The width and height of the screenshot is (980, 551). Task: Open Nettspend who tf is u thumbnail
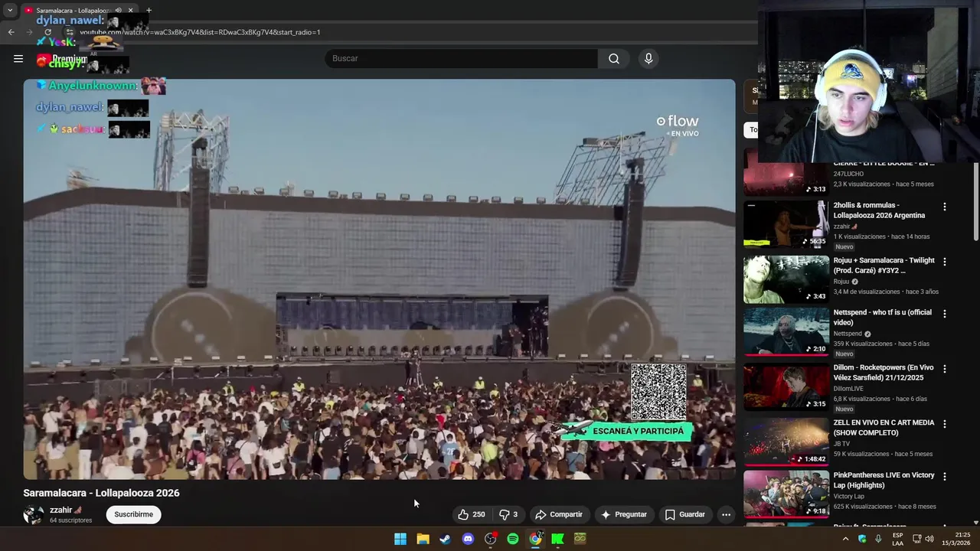pos(786,331)
